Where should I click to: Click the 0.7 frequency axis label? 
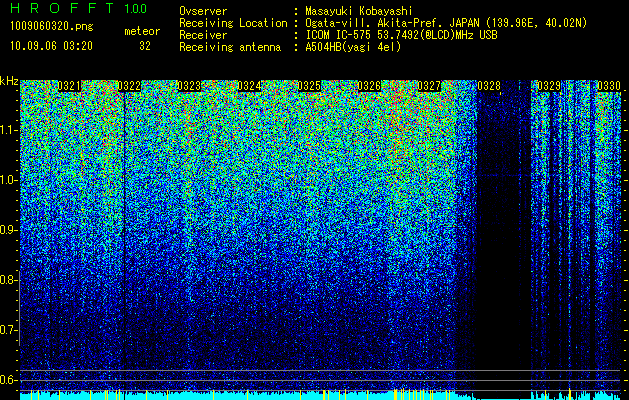click(8, 330)
